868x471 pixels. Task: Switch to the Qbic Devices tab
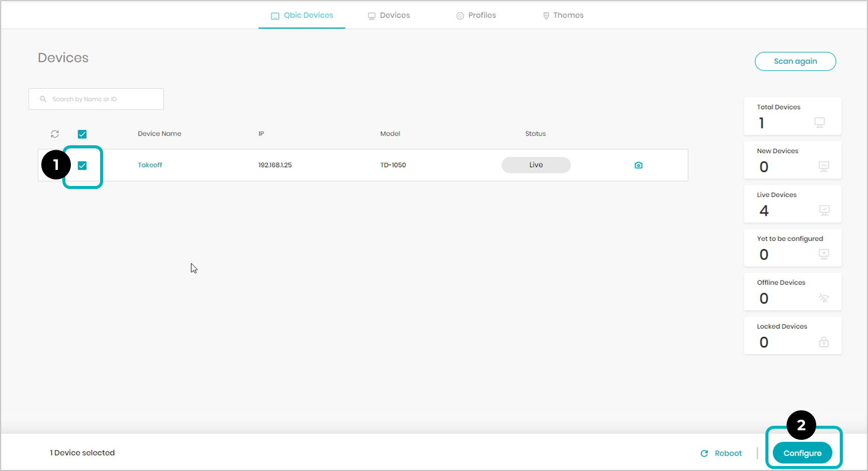(x=302, y=15)
